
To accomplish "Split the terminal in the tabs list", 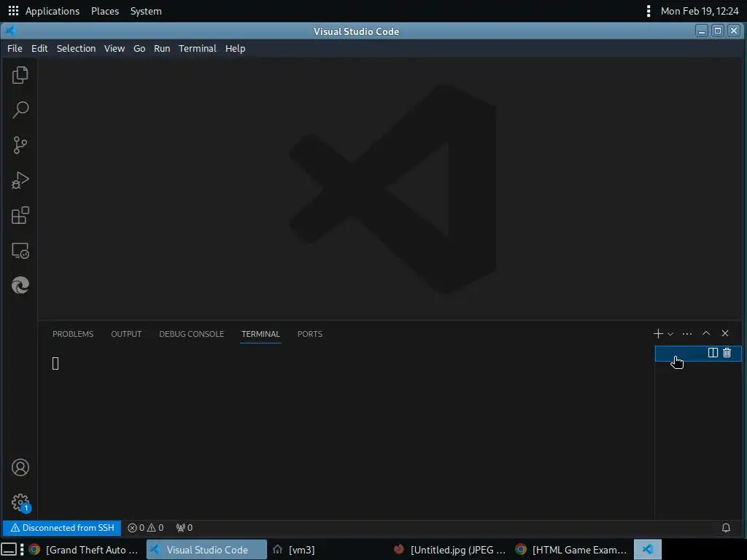I will click(713, 353).
